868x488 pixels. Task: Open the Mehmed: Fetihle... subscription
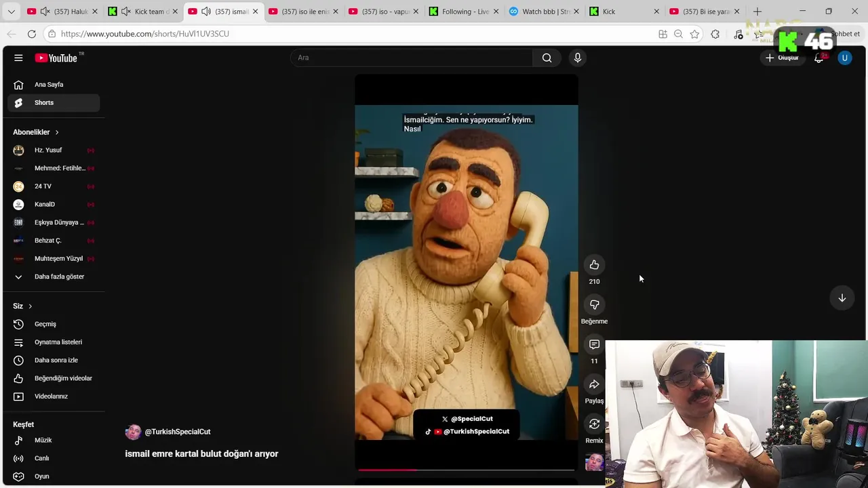click(54, 168)
